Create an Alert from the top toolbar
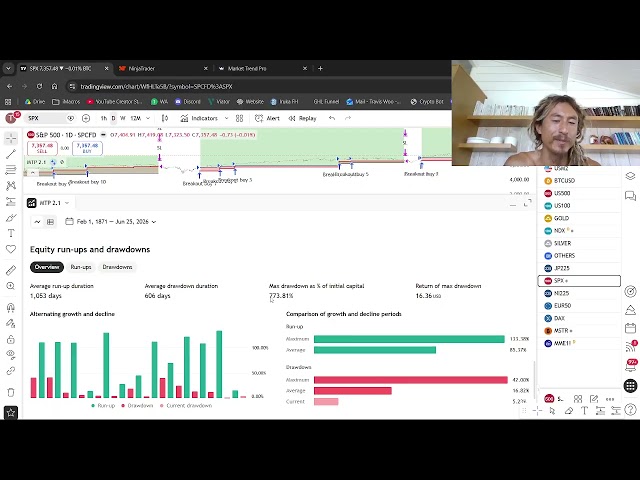Screen dimensions: 640x480 click(x=267, y=118)
